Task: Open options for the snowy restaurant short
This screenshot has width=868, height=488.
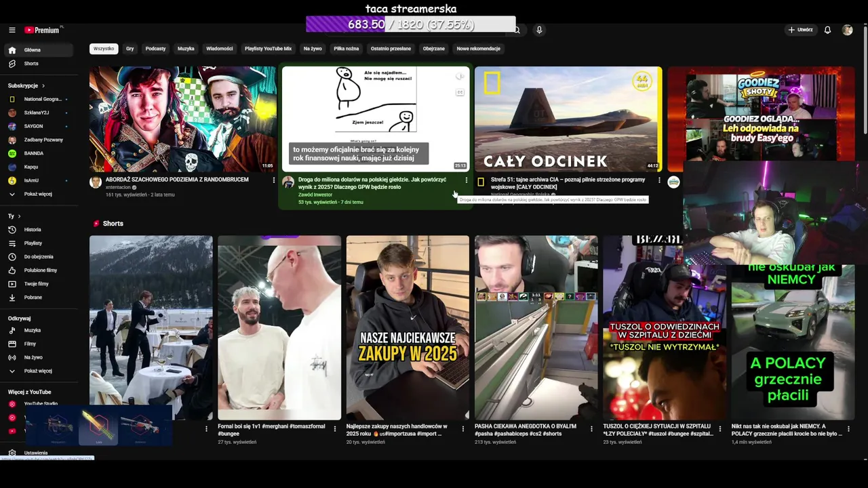Action: (207, 429)
